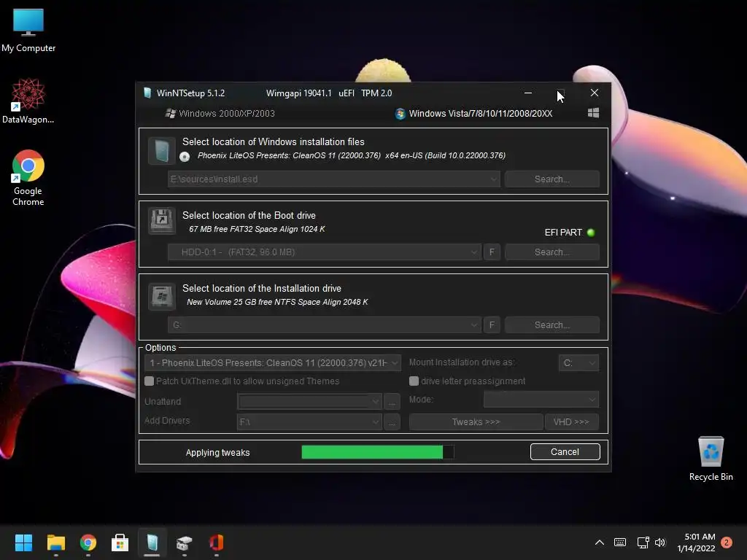Show hidden tray icons chevron
Viewport: 747px width, 560px height.
(x=600, y=542)
